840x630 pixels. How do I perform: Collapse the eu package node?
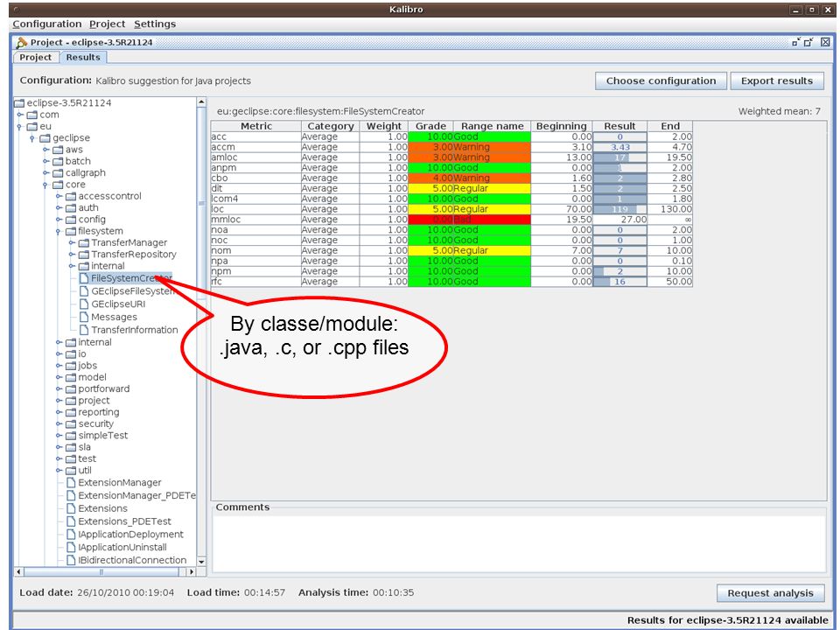click(20, 126)
